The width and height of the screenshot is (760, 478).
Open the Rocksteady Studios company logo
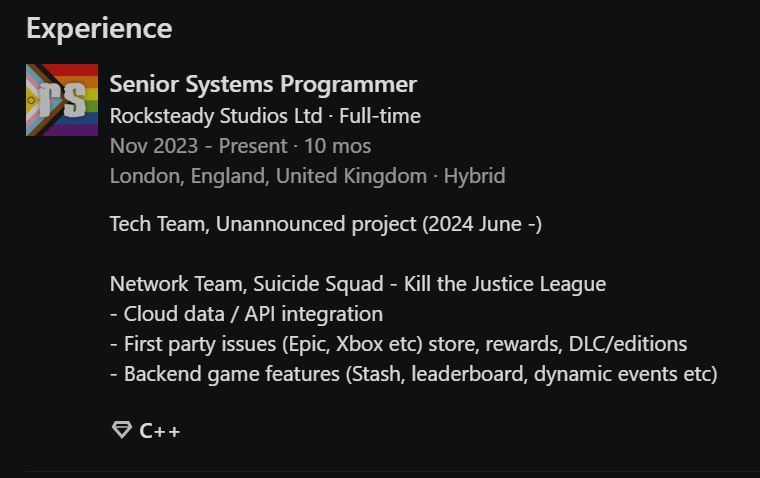[x=62, y=100]
